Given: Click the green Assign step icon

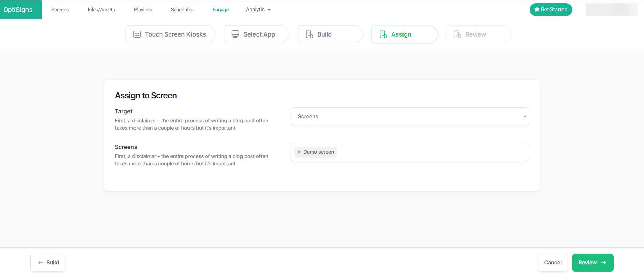Looking at the screenshot, I should [x=383, y=34].
